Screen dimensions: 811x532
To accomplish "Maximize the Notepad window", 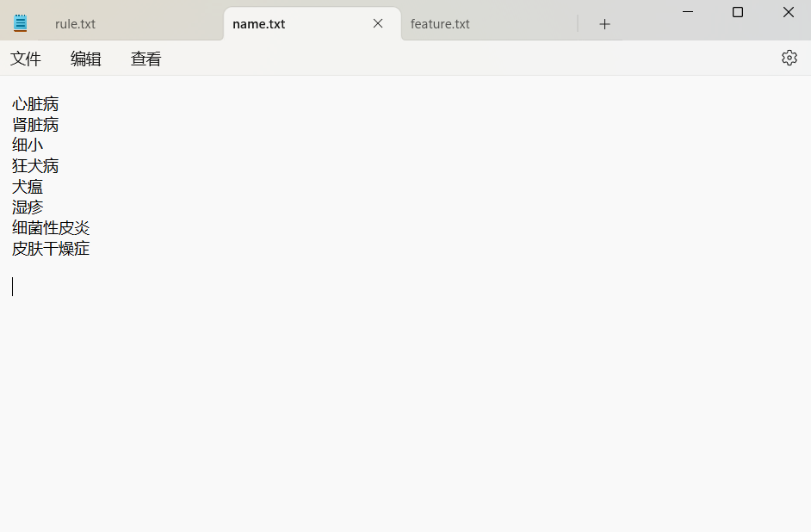I will point(738,12).
